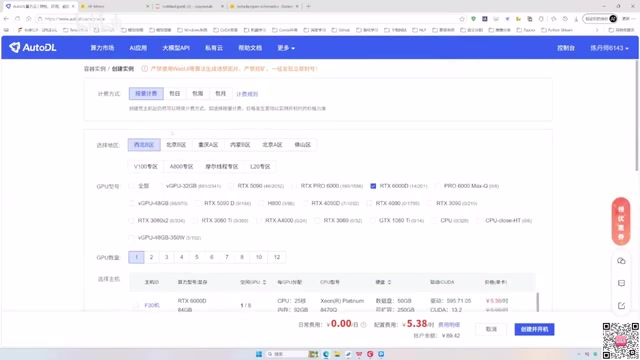This screenshot has width=640, height=360.
Task: Select 重庆A区 region
Action: [x=208, y=145]
